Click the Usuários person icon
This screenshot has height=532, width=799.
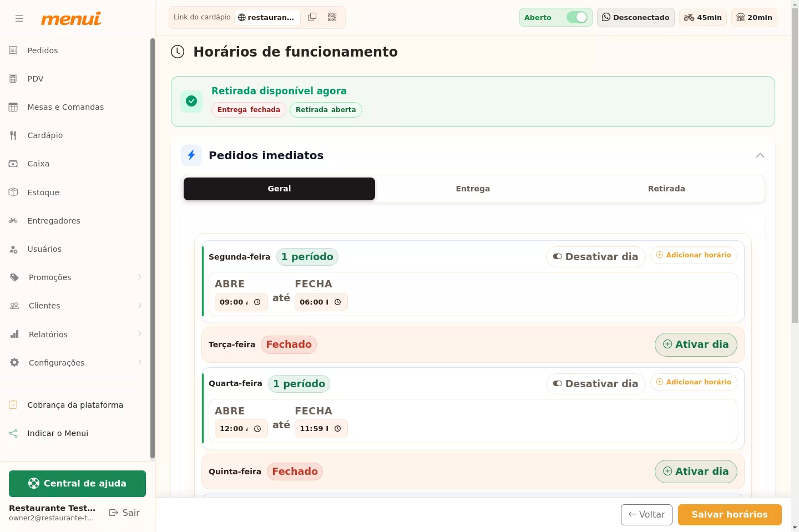13,249
